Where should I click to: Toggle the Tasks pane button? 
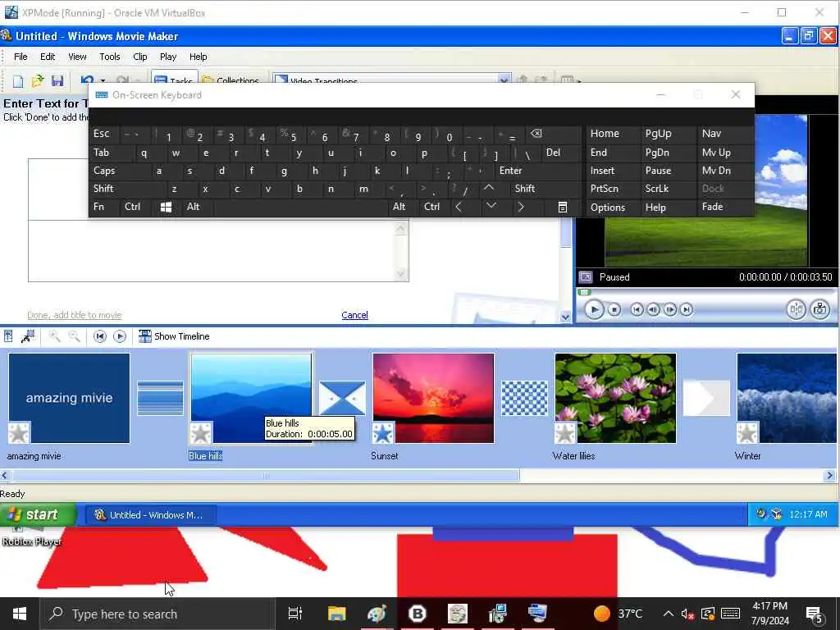(174, 78)
